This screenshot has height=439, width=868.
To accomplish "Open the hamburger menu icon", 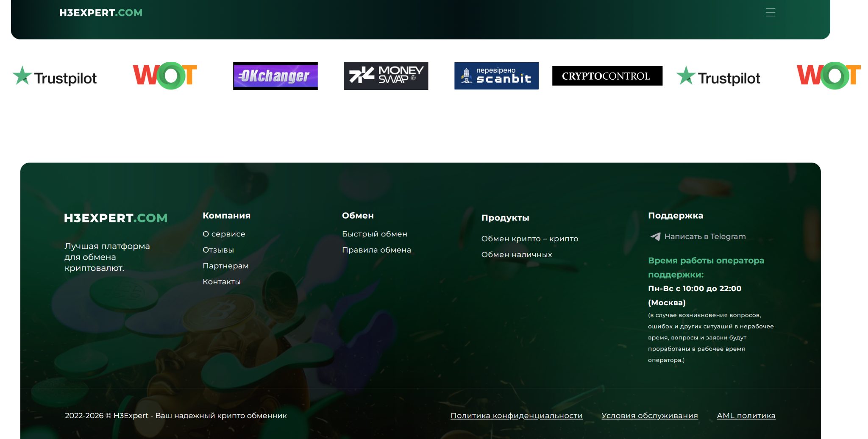I will click(771, 13).
